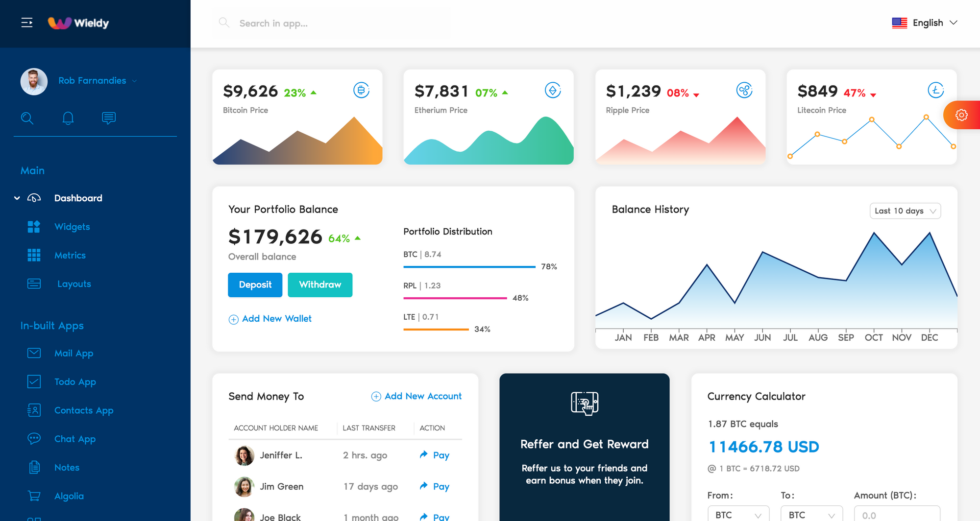The height and width of the screenshot is (521, 980).
Task: Pay Jeniffer L. via the Pay link
Action: coord(440,455)
